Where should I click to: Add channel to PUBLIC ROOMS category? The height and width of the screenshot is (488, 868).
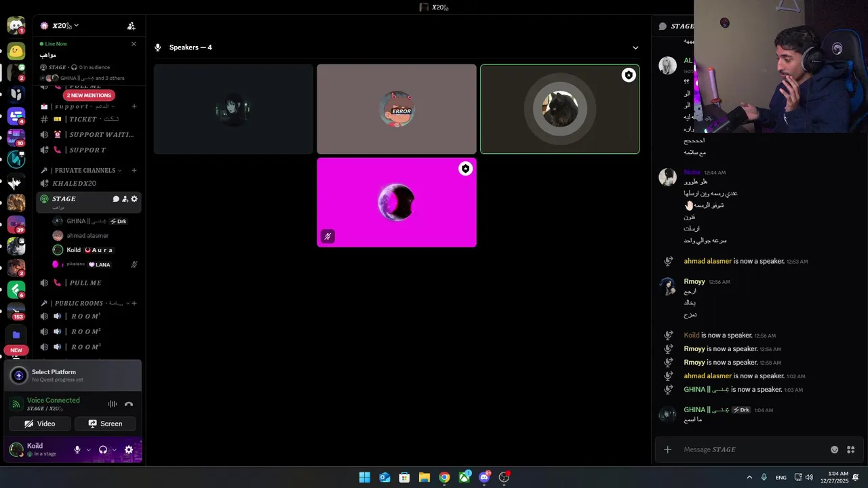coord(134,303)
